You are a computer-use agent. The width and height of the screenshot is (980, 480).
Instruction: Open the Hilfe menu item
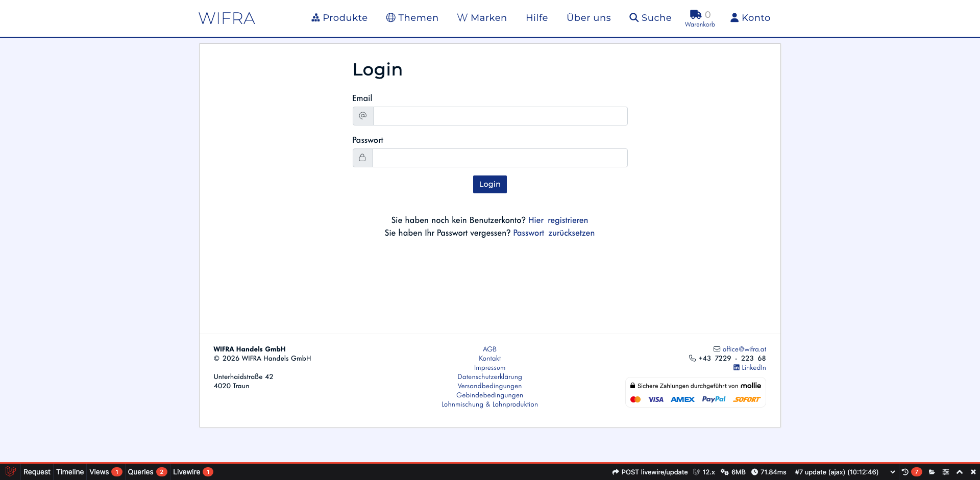click(536, 17)
